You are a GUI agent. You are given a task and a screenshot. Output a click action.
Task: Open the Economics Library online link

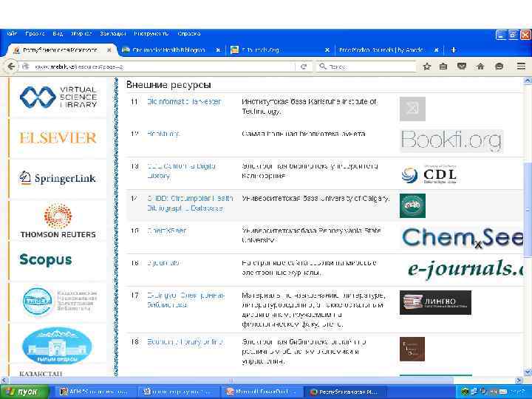point(185,341)
